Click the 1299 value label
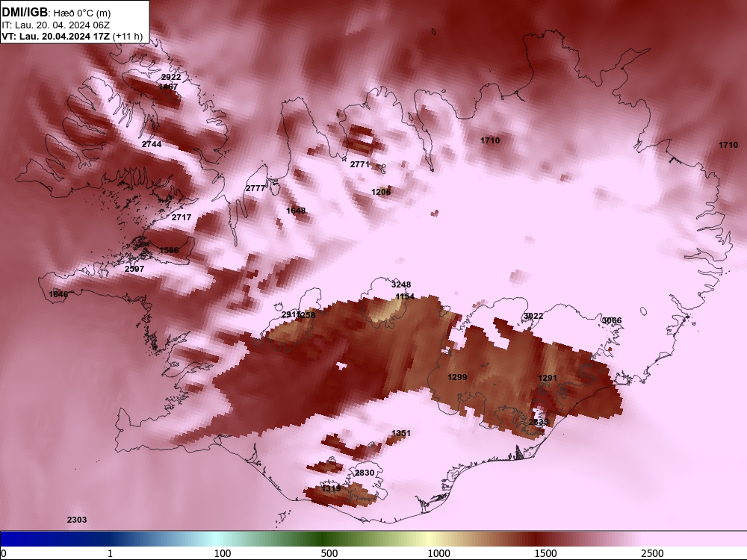The width and height of the screenshot is (747, 560). pos(457,377)
